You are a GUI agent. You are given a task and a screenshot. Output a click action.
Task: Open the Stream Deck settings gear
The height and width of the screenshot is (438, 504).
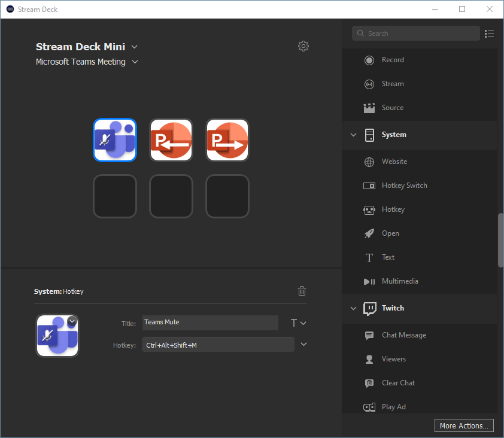point(303,46)
